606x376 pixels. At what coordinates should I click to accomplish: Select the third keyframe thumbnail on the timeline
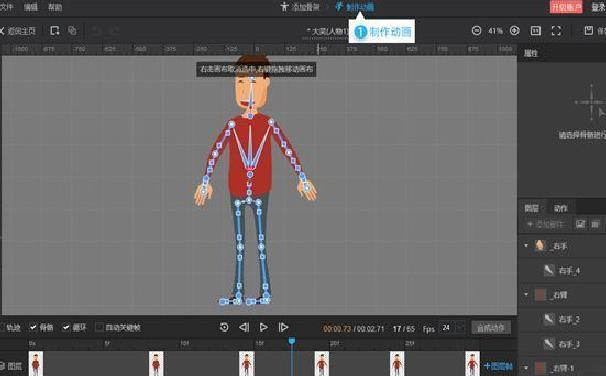(x=247, y=364)
